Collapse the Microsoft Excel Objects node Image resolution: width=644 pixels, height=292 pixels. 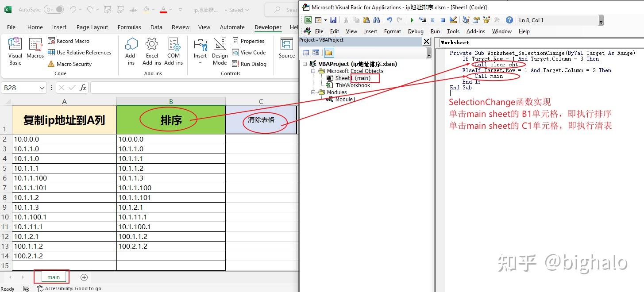point(313,71)
